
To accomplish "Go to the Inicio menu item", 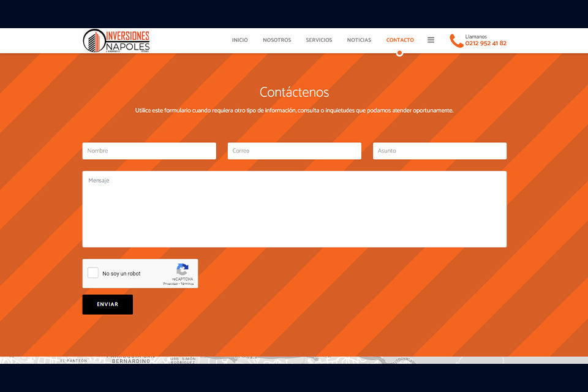I will click(x=239, y=40).
